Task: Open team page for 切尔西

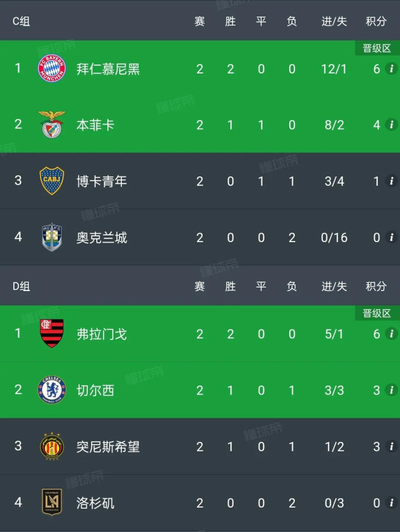Action: (x=95, y=390)
